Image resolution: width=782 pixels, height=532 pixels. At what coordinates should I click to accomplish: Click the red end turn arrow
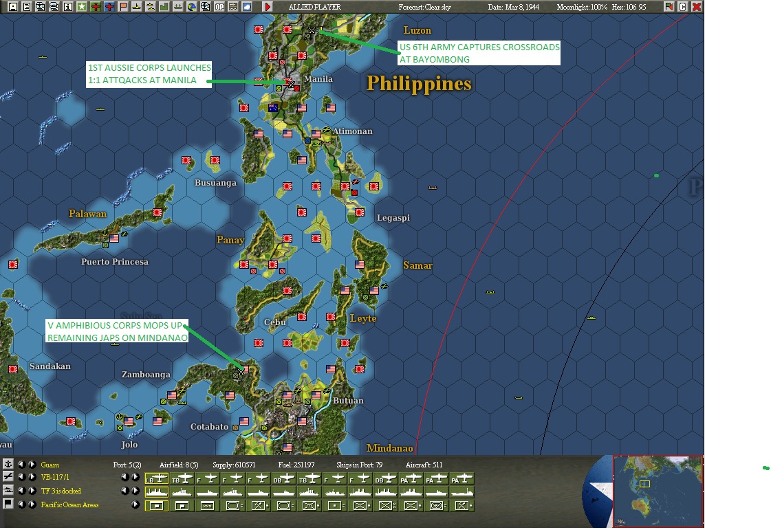click(268, 7)
